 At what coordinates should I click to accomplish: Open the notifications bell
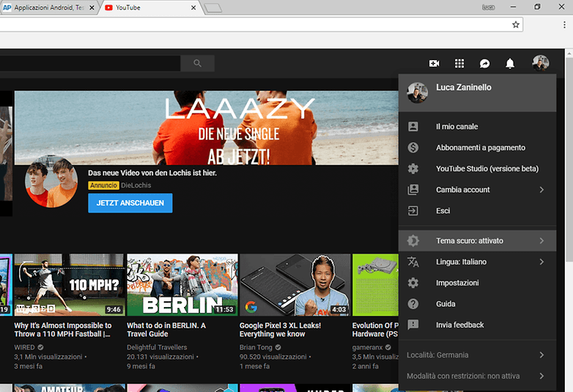(x=510, y=64)
